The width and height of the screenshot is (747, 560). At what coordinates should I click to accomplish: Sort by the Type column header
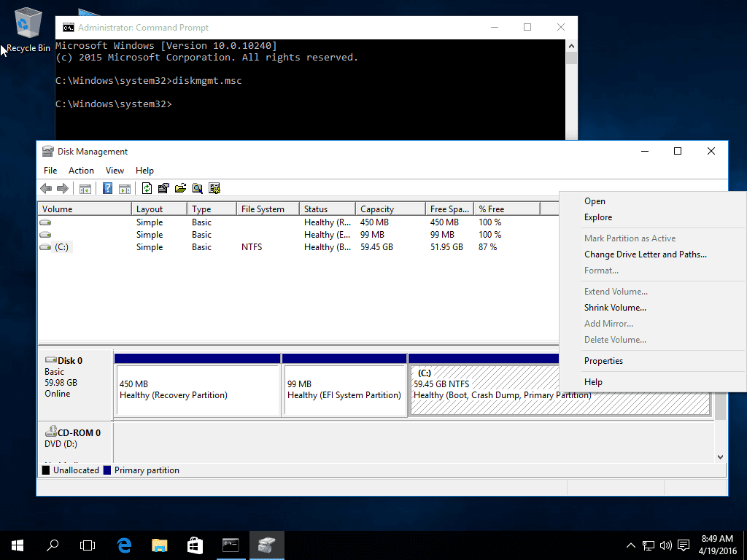pyautogui.click(x=212, y=209)
